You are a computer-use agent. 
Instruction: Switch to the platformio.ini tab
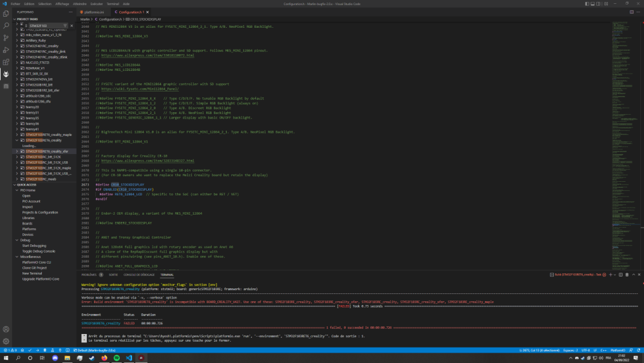click(92, 12)
